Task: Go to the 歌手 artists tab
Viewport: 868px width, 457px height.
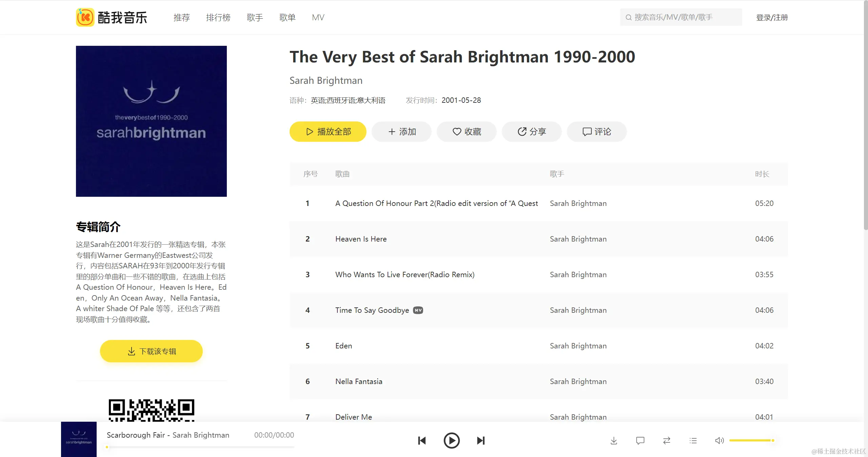Action: point(255,17)
